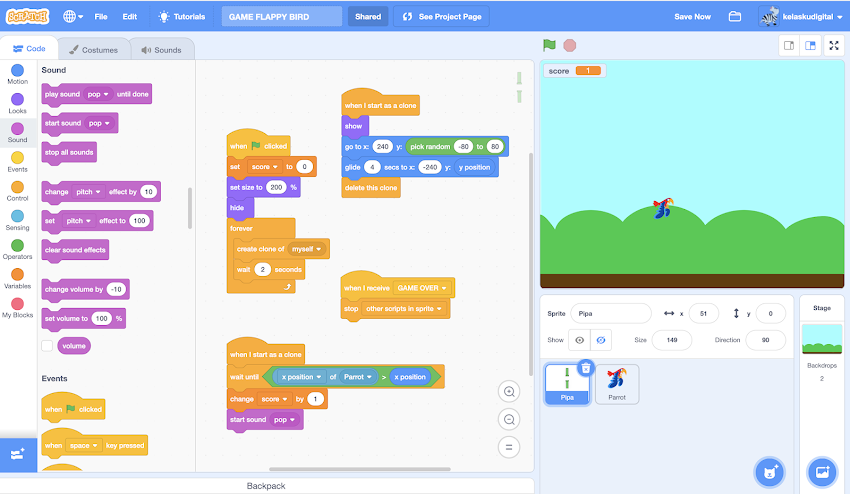The image size is (850, 494).
Task: Select the Events block category
Action: click(17, 162)
